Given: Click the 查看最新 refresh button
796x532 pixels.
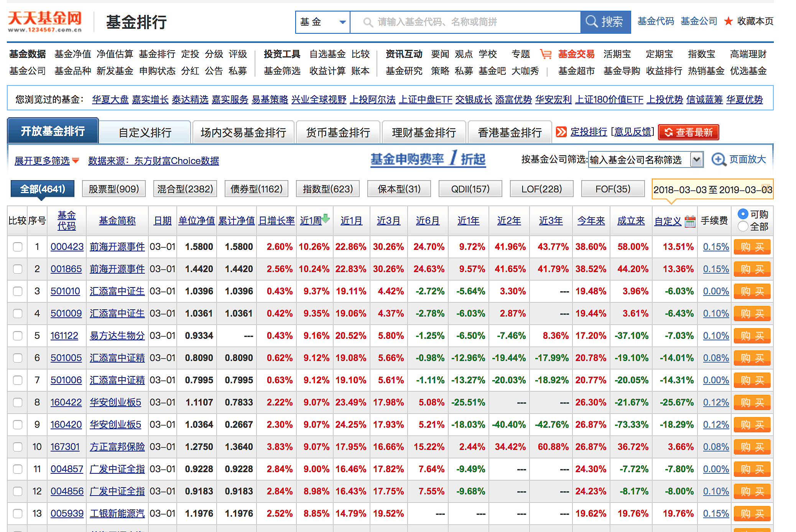Looking at the screenshot, I should click(x=688, y=132).
